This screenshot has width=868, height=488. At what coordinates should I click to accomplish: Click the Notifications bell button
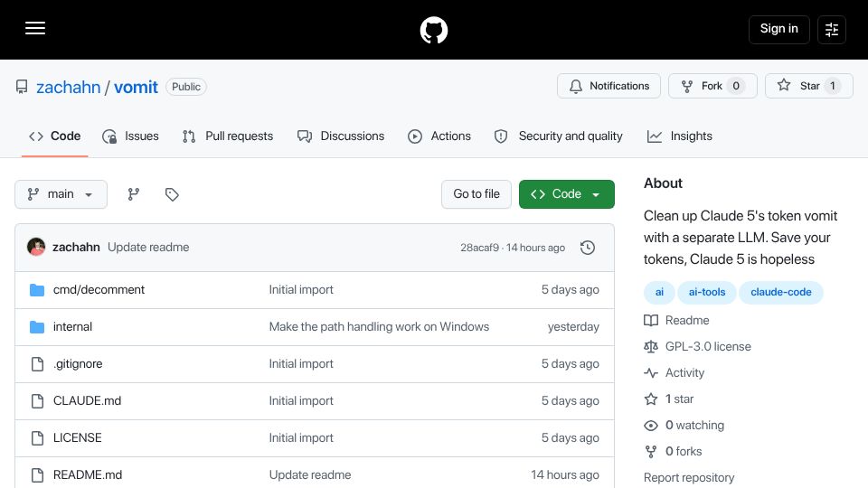609,86
